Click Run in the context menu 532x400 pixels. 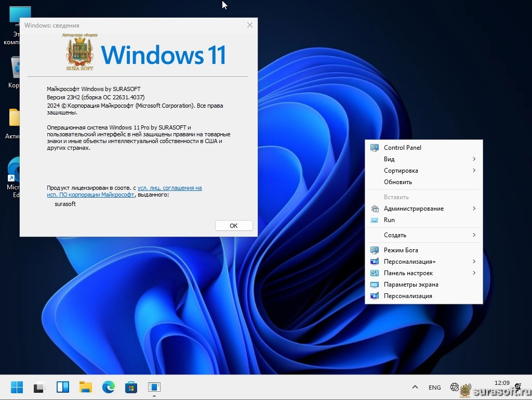(389, 220)
